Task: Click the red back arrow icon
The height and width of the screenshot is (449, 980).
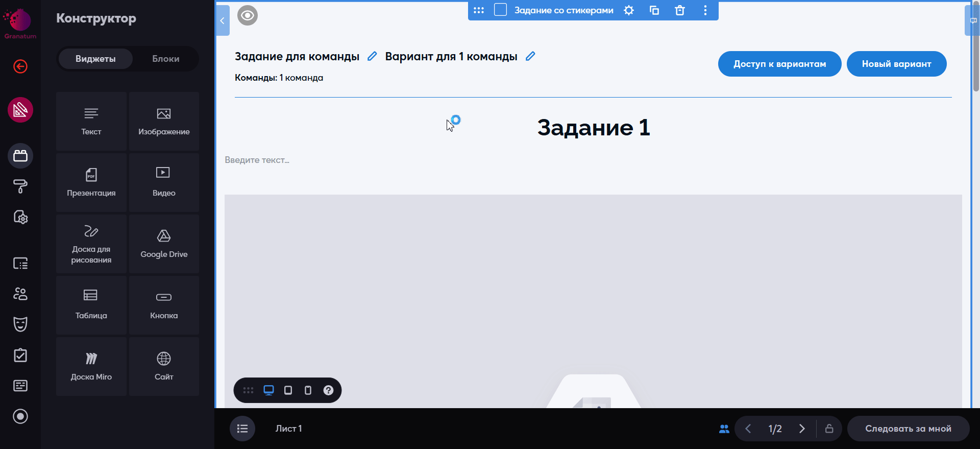Action: 20,66
